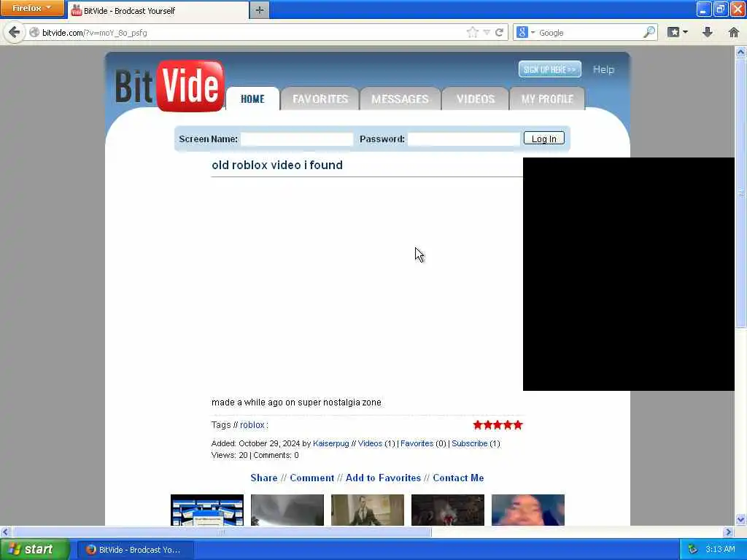Screen dimensions: 747x560
Task: Select the BitVide - Brodcast Yourself tab
Action: tap(158, 10)
